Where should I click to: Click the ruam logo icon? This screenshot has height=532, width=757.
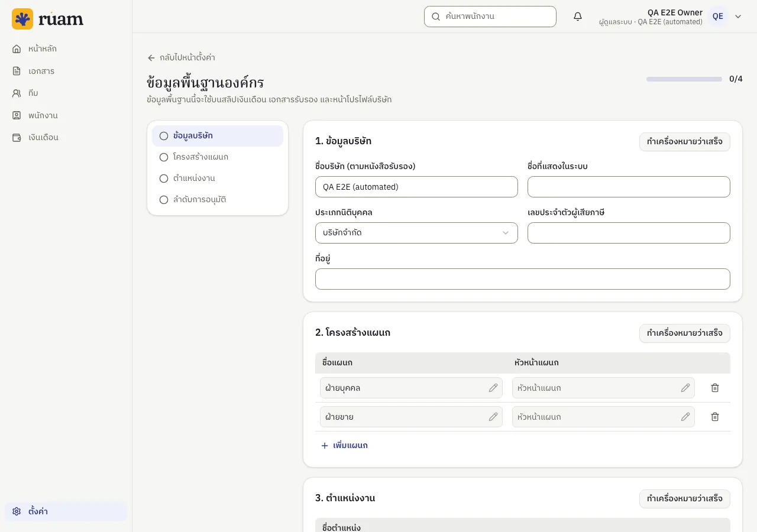tap(22, 19)
